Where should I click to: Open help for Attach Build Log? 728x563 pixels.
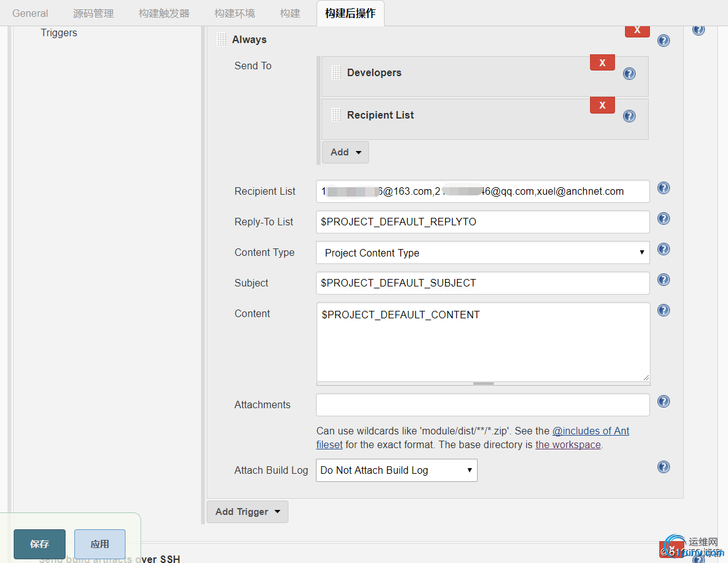point(664,467)
